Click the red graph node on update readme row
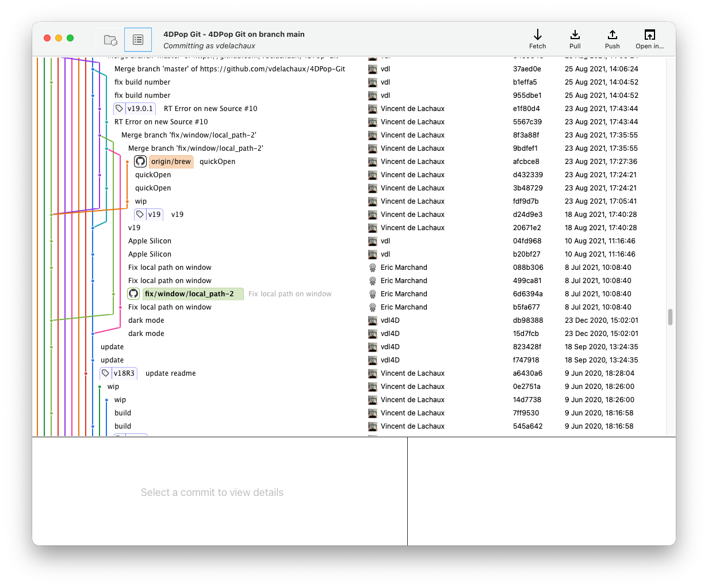This screenshot has height=588, width=708. (x=86, y=373)
